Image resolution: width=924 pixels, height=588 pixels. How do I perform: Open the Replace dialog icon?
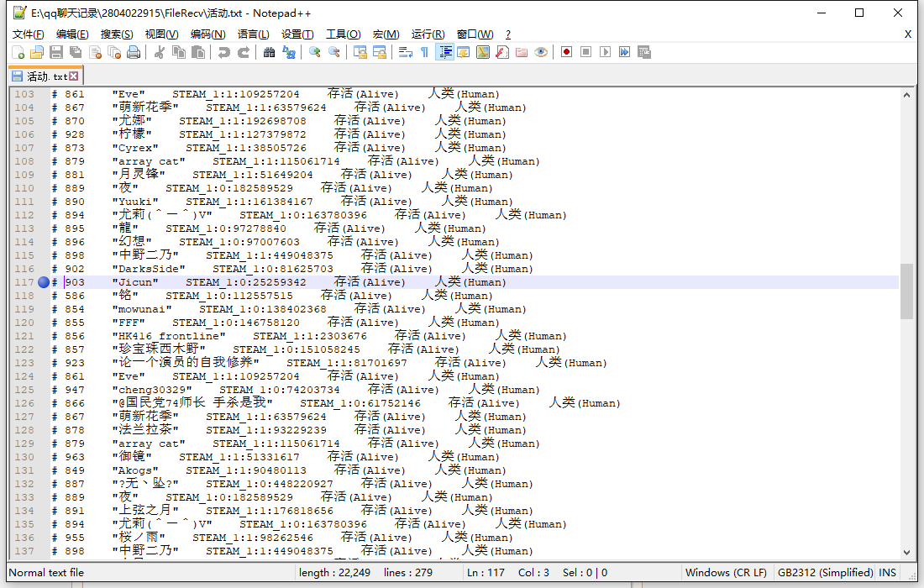pos(289,52)
